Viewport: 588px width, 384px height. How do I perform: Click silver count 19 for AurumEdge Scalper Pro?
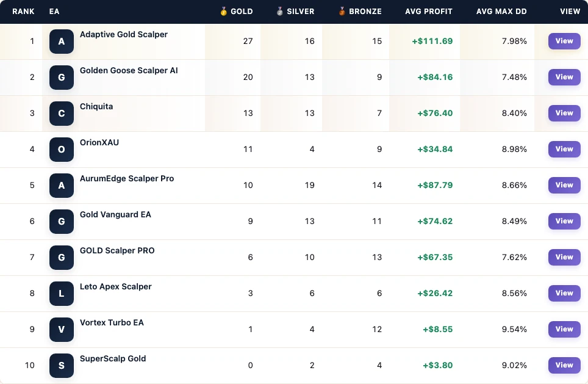309,186
